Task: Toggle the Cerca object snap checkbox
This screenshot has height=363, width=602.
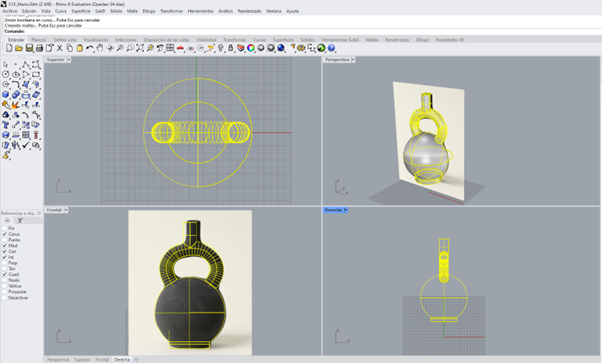Action: pos(5,234)
